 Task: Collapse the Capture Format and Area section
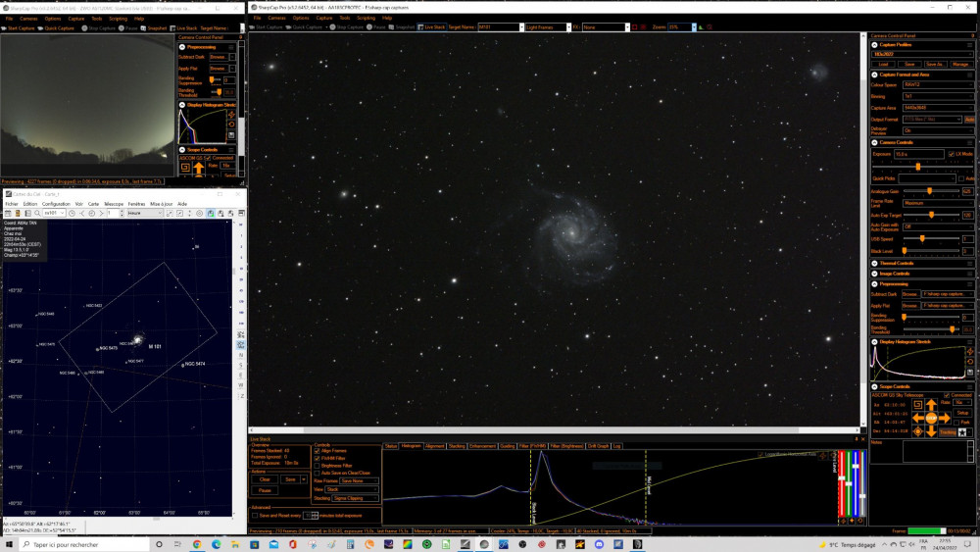(874, 75)
